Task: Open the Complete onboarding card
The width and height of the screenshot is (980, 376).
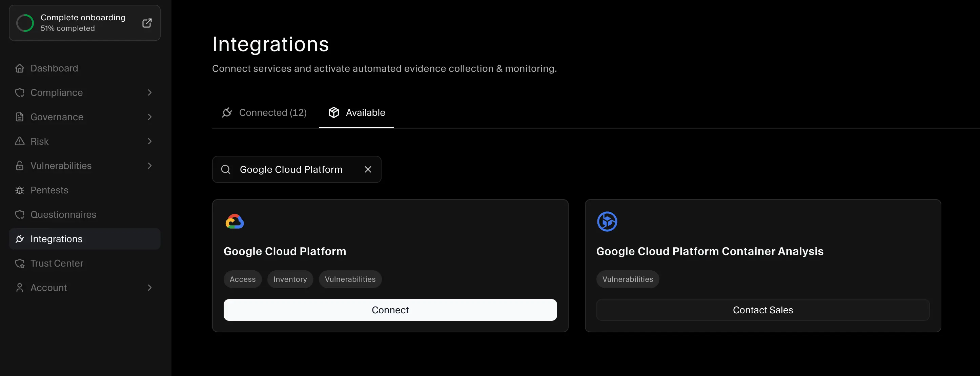Action: (x=84, y=23)
